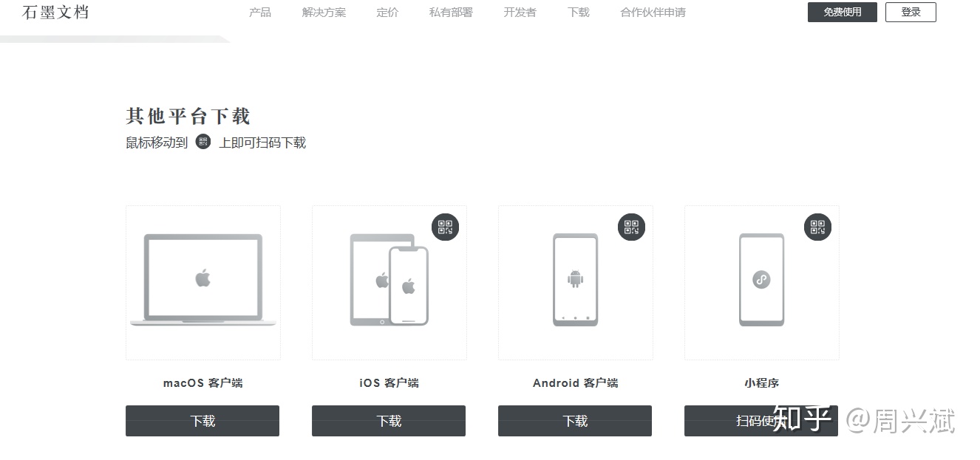Show QR code on mini program card
The width and height of the screenshot is (980, 460).
(x=817, y=227)
